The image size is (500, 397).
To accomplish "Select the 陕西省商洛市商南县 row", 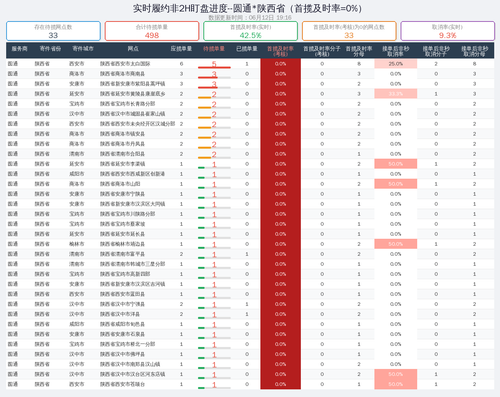I will (x=250, y=74).
